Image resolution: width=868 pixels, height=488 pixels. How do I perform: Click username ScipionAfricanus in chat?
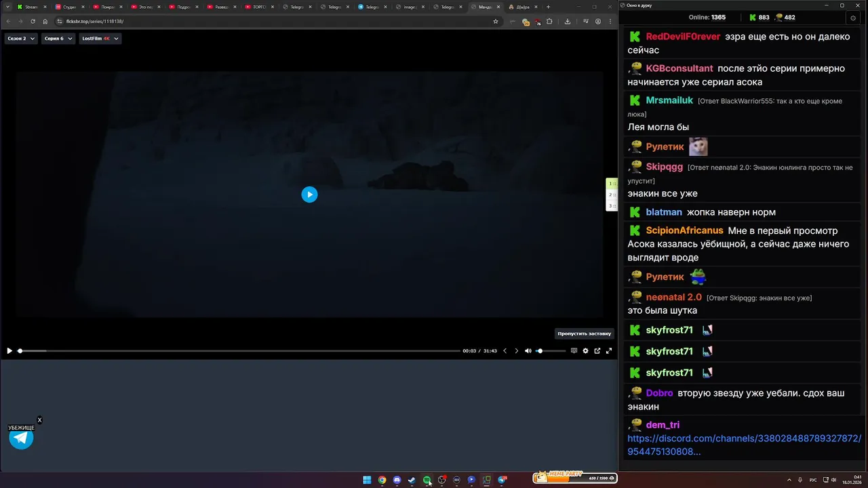[684, 230]
